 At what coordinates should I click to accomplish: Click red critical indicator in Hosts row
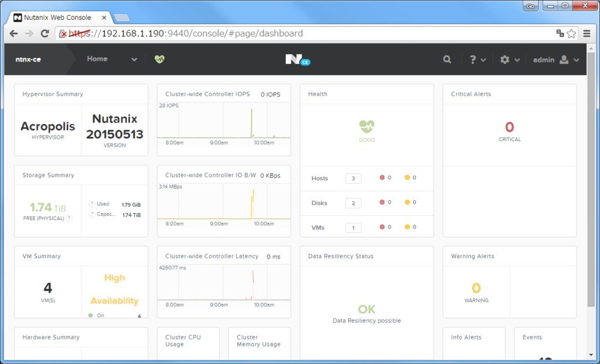pyautogui.click(x=382, y=177)
